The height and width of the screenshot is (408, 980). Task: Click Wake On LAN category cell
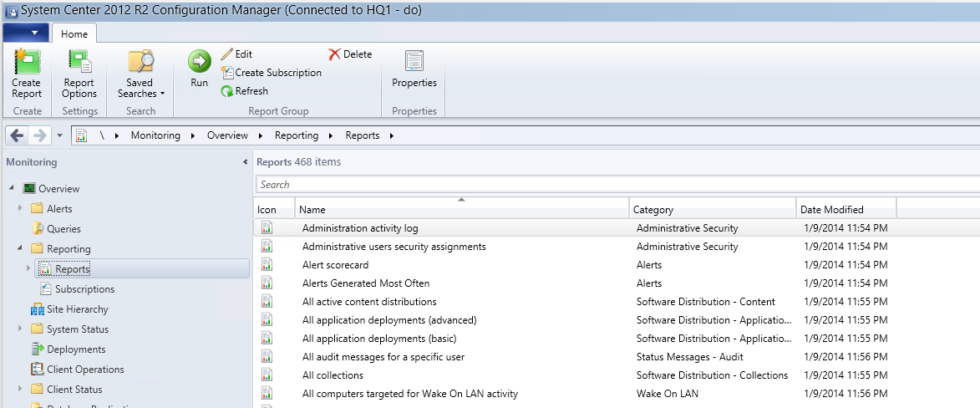pyautogui.click(x=667, y=395)
